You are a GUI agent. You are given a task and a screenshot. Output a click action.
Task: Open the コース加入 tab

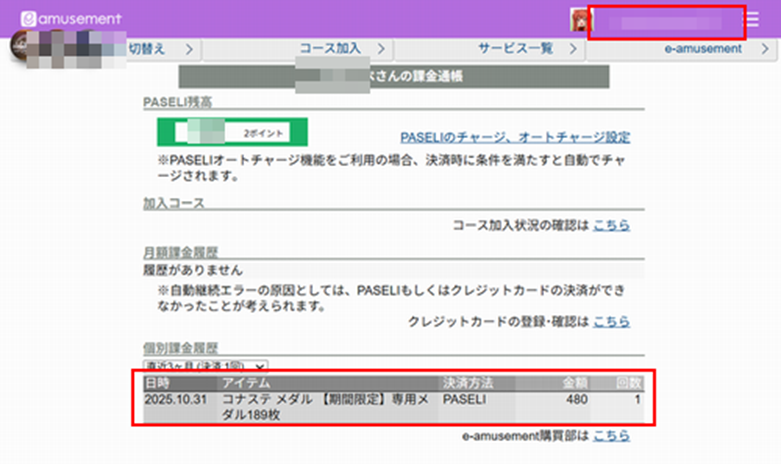(329, 48)
